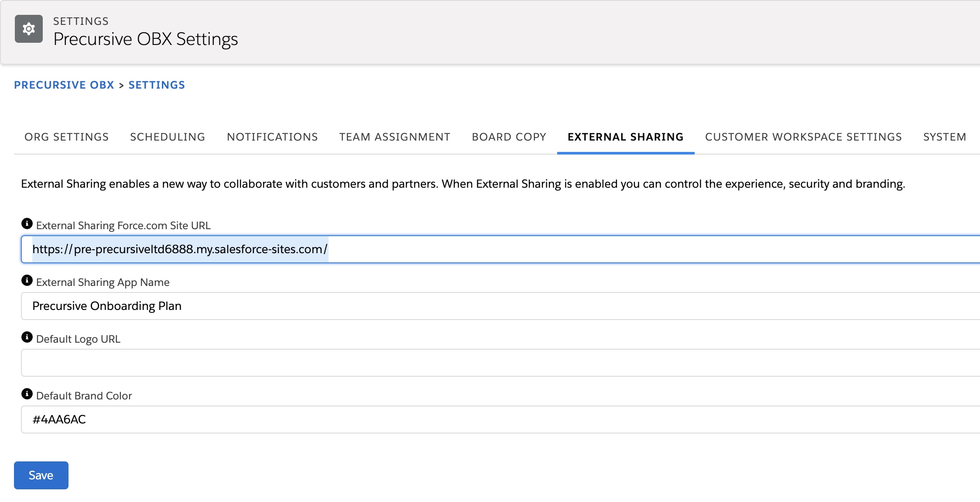Click the External Sharing Site URL field
This screenshot has height=502, width=980.
click(x=305, y=249)
